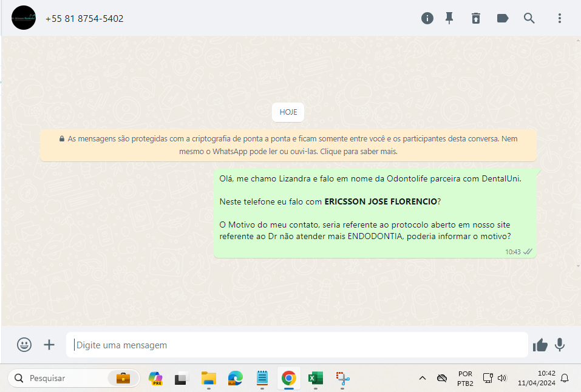The height and width of the screenshot is (392, 581).
Task: Open the label tag icon
Action: click(x=503, y=18)
